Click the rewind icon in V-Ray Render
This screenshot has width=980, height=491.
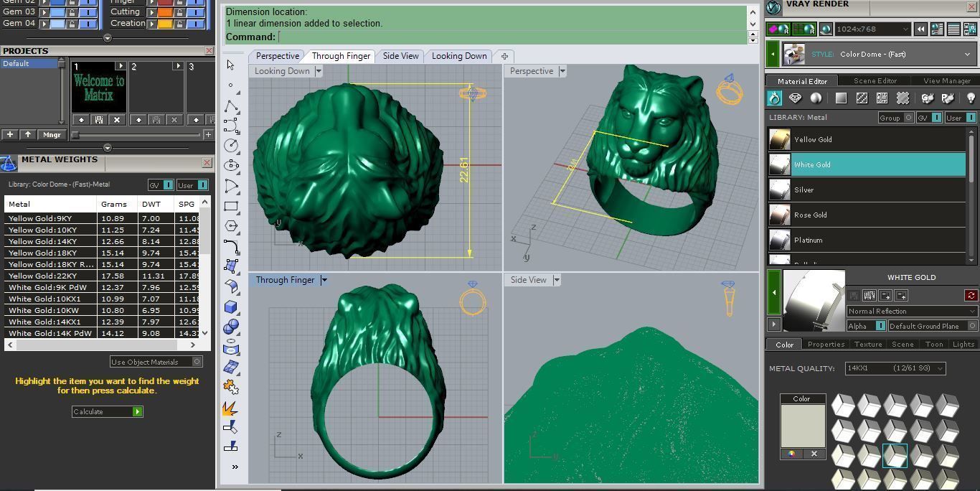pos(921,29)
